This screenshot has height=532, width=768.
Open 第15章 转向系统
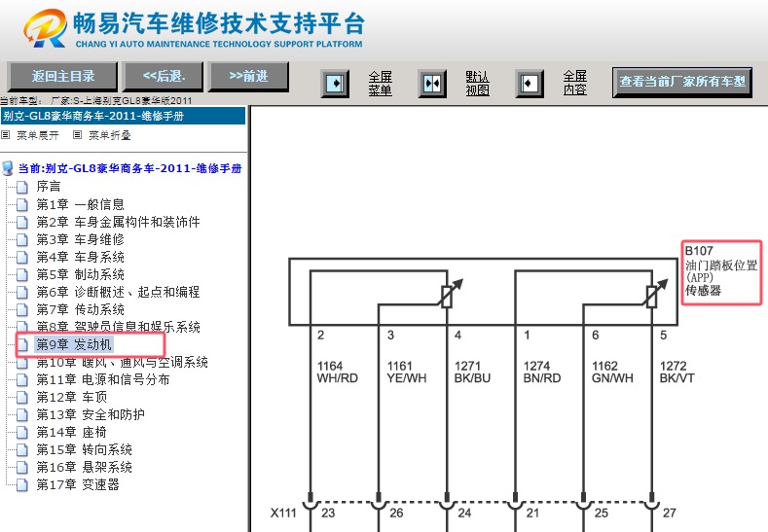tap(85, 449)
